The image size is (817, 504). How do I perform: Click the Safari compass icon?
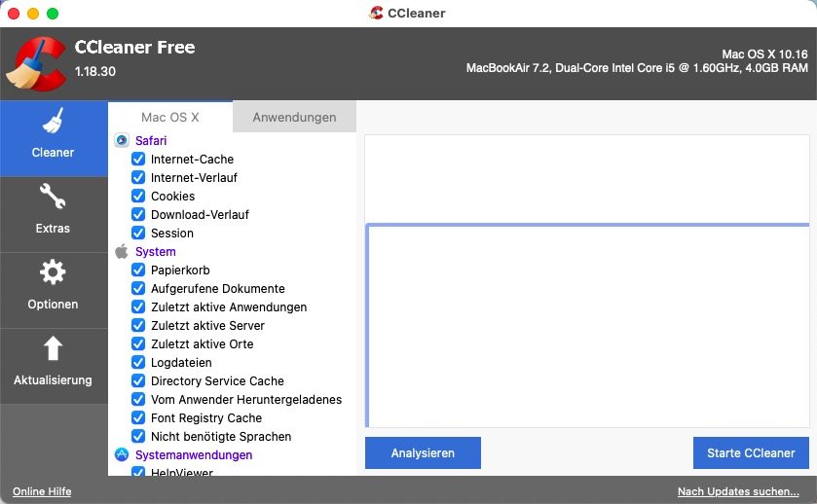[122, 140]
